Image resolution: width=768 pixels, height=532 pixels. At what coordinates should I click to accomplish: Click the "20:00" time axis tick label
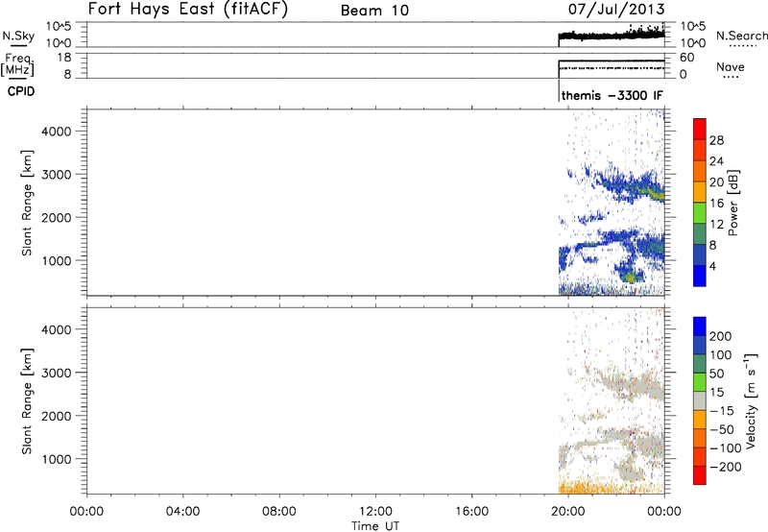coord(568,512)
